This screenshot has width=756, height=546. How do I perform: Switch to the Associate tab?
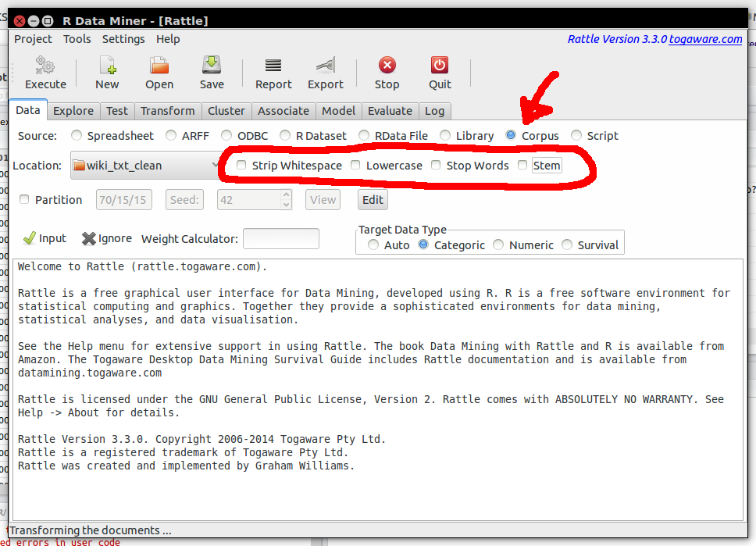click(x=283, y=111)
